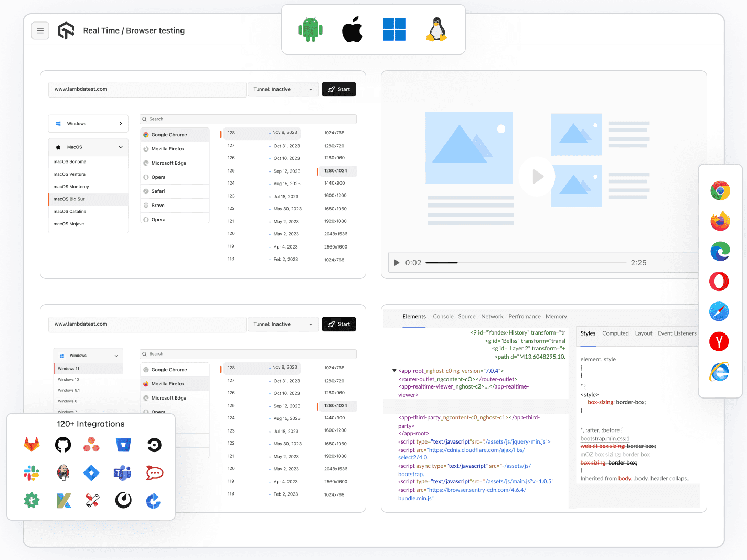The image size is (747, 560).
Task: Click the video progress bar
Action: [x=526, y=263]
